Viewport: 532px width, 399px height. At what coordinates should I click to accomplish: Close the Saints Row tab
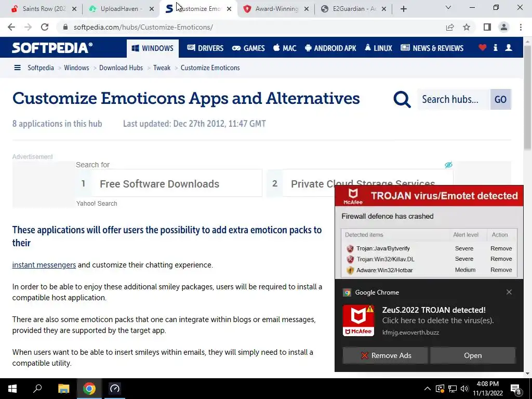74,9
